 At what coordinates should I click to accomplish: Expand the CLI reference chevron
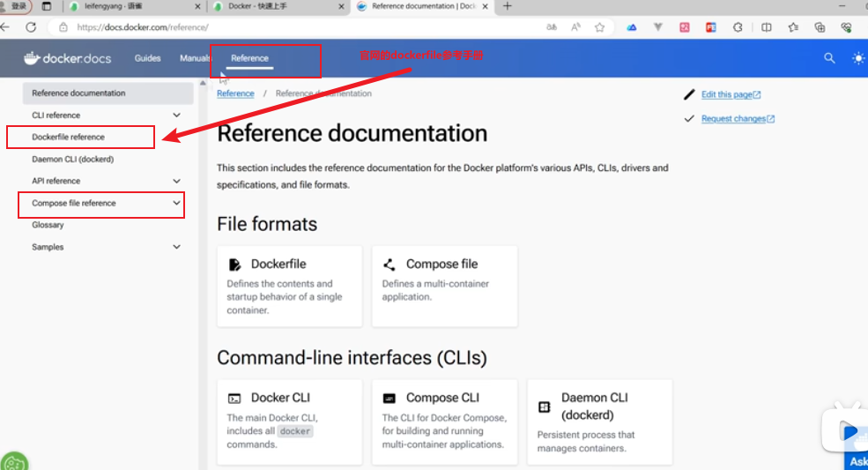coord(176,116)
